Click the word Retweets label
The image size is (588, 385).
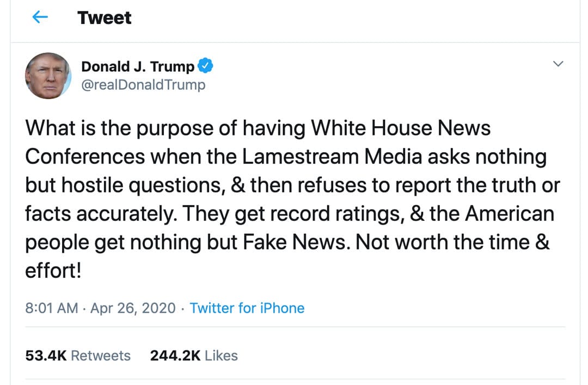[101, 356]
